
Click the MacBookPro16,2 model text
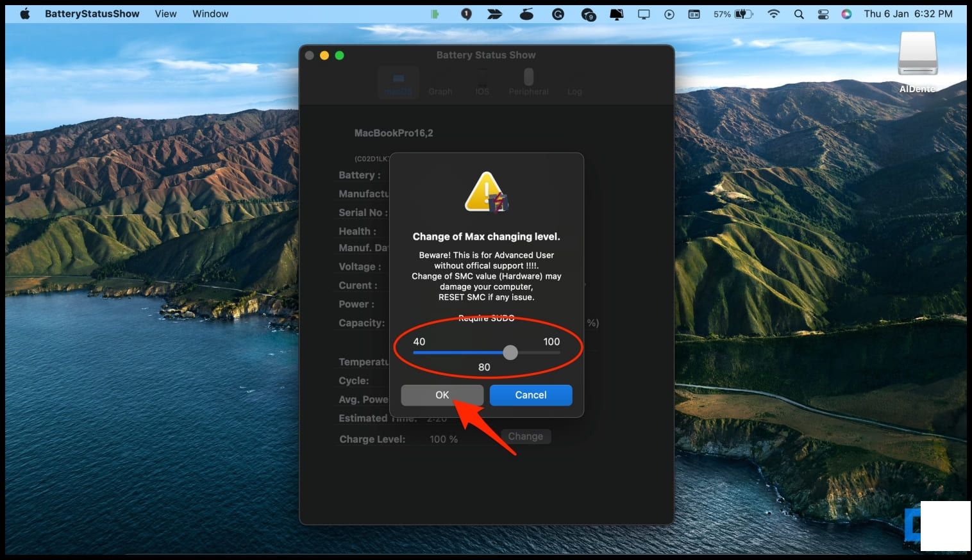point(394,133)
